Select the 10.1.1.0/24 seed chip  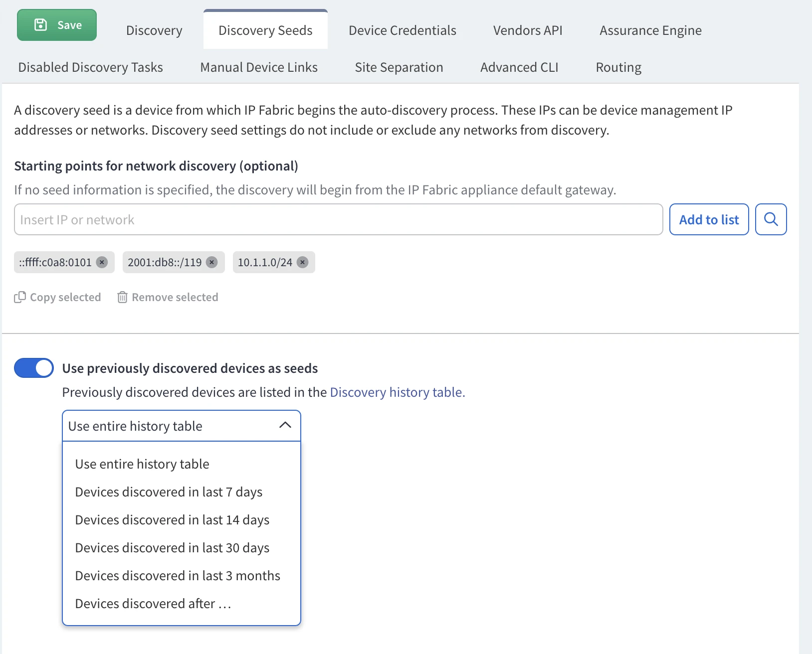(x=265, y=262)
